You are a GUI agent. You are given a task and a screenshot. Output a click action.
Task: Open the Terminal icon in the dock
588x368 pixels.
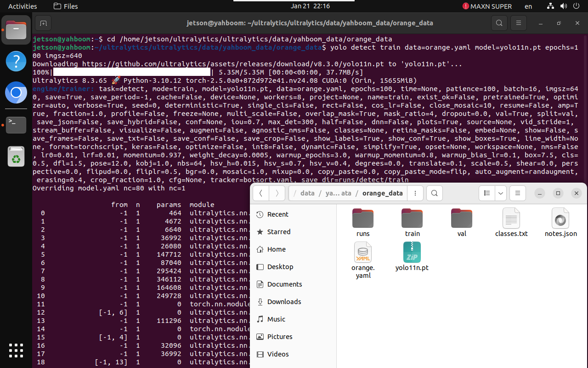(16, 125)
